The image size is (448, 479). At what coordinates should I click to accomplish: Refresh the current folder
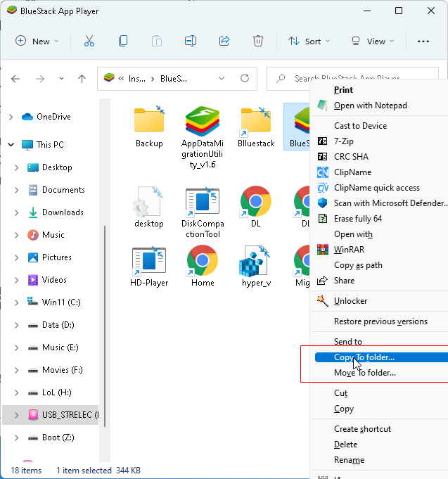[245, 79]
